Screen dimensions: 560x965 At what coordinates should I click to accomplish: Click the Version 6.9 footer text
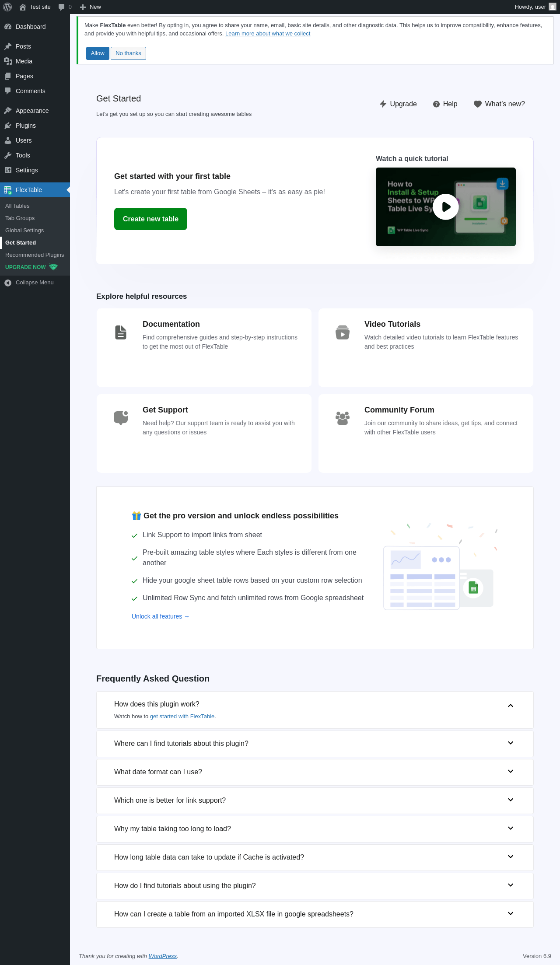tap(537, 956)
